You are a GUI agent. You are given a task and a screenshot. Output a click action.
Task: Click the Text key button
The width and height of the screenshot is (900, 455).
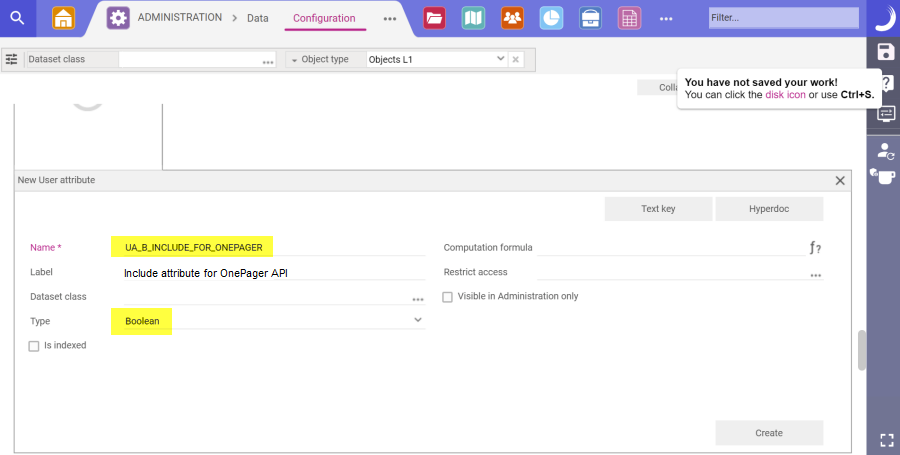tap(658, 209)
